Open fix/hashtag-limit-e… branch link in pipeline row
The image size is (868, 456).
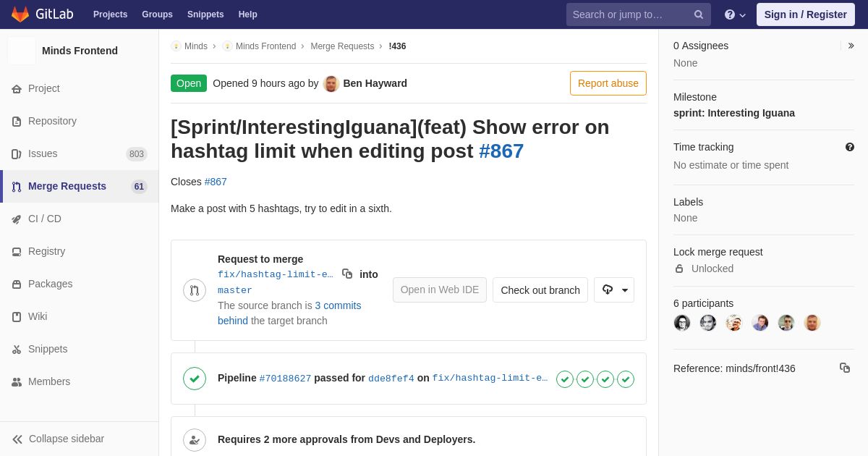pos(490,379)
